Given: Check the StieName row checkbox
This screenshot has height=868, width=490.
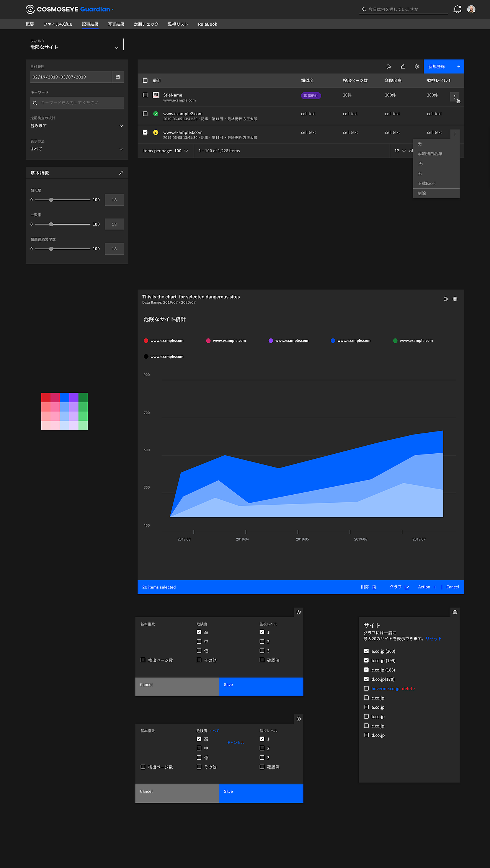Looking at the screenshot, I should [145, 95].
